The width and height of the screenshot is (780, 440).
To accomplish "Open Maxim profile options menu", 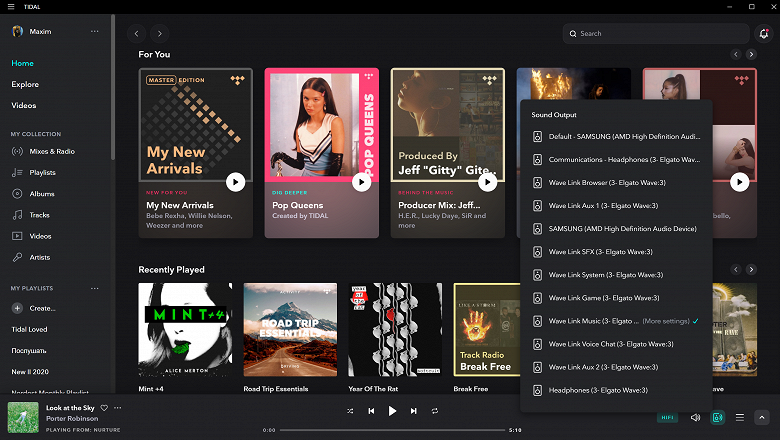I will pyautogui.click(x=95, y=31).
